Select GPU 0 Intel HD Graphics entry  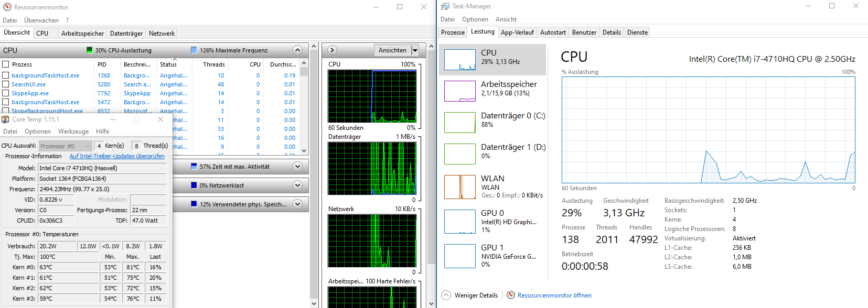click(459, 222)
